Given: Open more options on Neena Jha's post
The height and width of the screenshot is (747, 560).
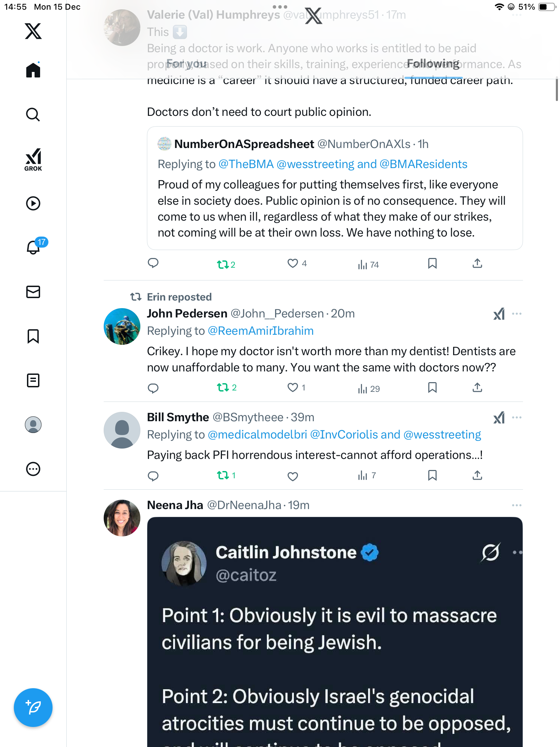Looking at the screenshot, I should (x=516, y=505).
